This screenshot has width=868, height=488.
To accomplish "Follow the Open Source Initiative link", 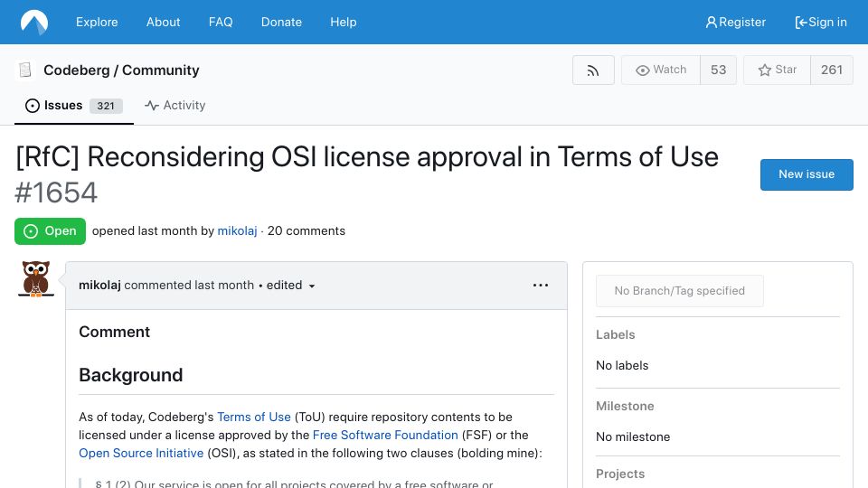I will (x=141, y=453).
